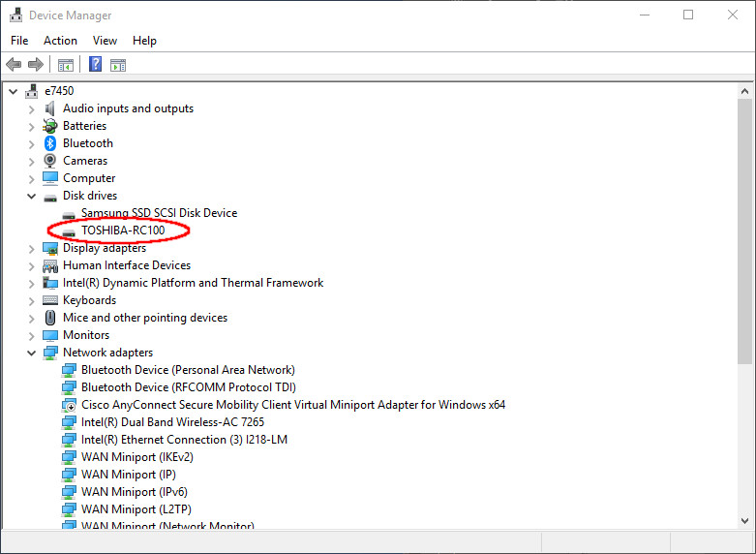Click the Device Manager title bar icon
The height and width of the screenshot is (554, 756).
click(x=15, y=15)
